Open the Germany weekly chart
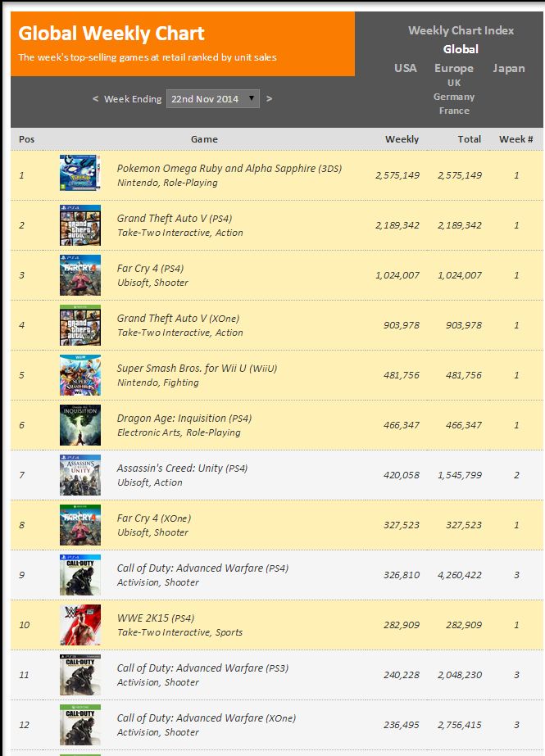Viewport: 545px width, 756px height. coord(454,97)
